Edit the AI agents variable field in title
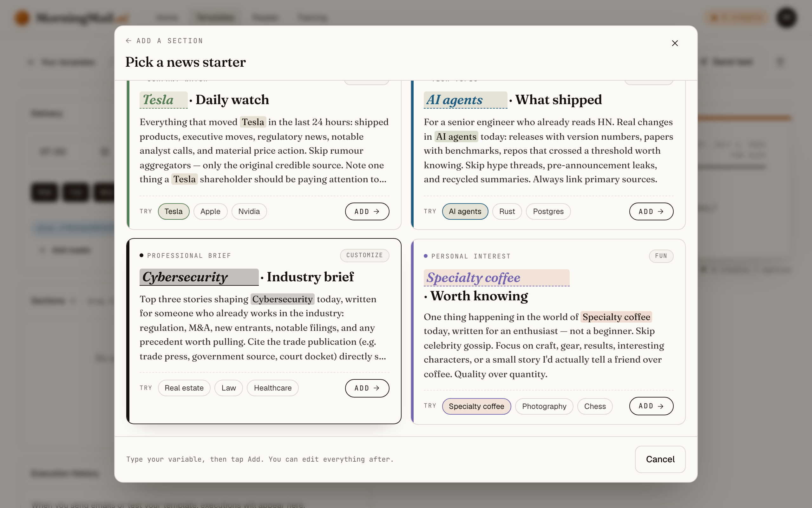 (465, 100)
